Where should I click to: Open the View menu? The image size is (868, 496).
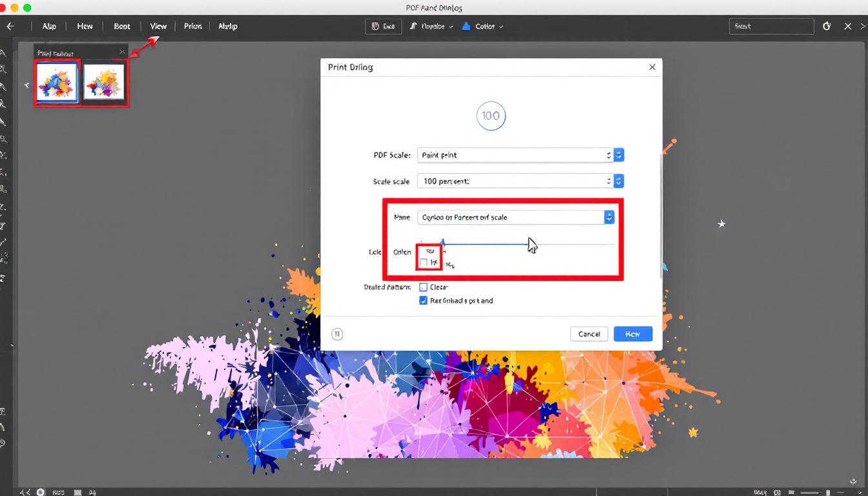coord(158,26)
